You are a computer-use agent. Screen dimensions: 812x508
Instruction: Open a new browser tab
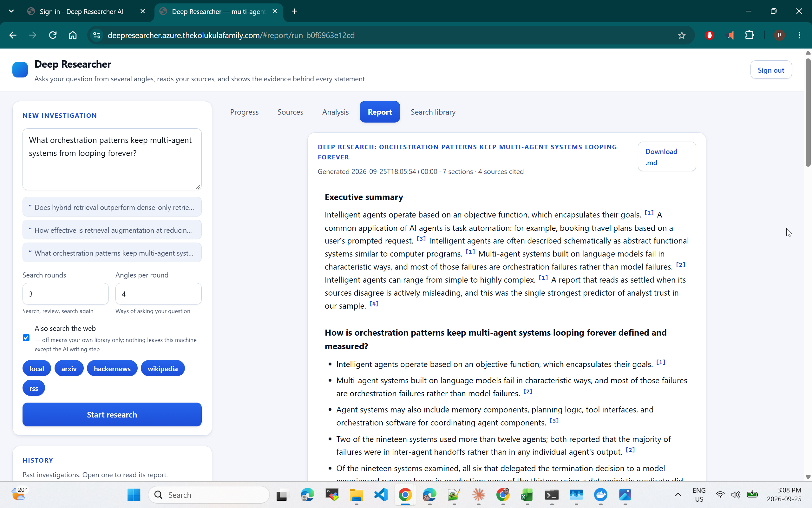coord(294,11)
